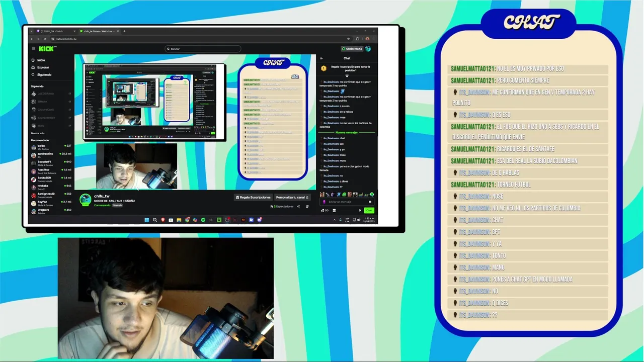Open recommended channel PassThor
This screenshot has height=362, width=644.
click(51, 171)
